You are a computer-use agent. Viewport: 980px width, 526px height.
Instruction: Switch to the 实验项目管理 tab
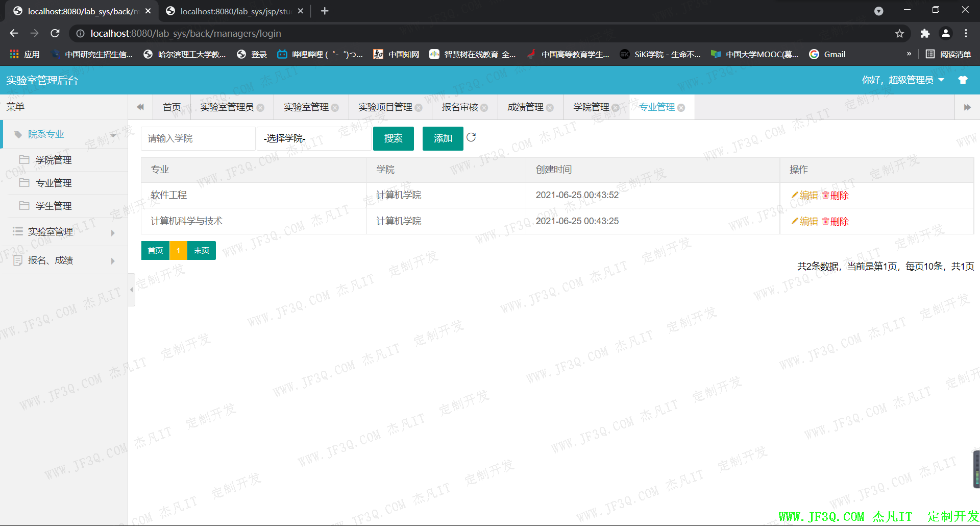(385, 107)
